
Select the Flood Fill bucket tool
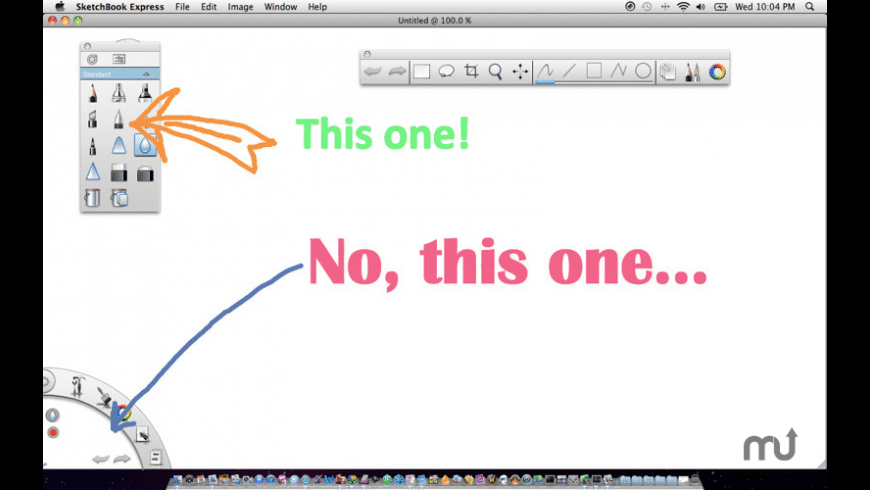click(93, 198)
